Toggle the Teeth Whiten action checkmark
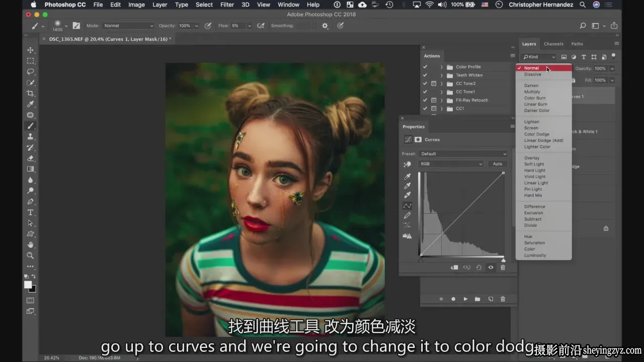 tap(425, 75)
